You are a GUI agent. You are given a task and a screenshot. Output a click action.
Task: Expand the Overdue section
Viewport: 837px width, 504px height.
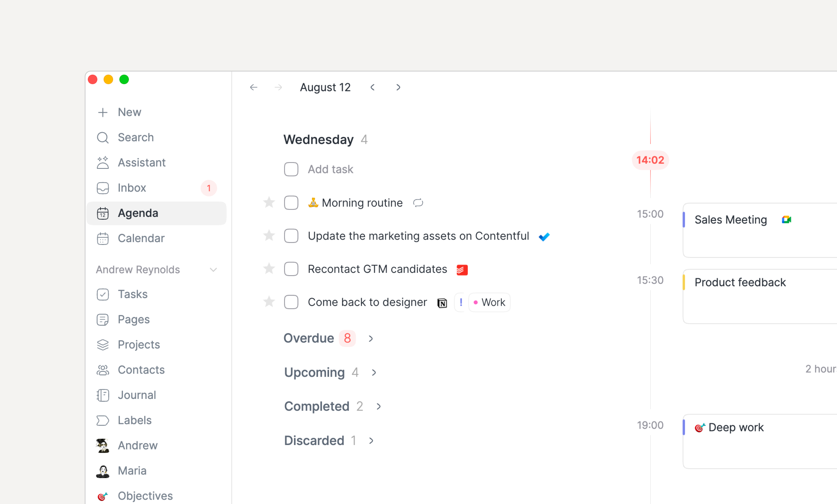371,338
